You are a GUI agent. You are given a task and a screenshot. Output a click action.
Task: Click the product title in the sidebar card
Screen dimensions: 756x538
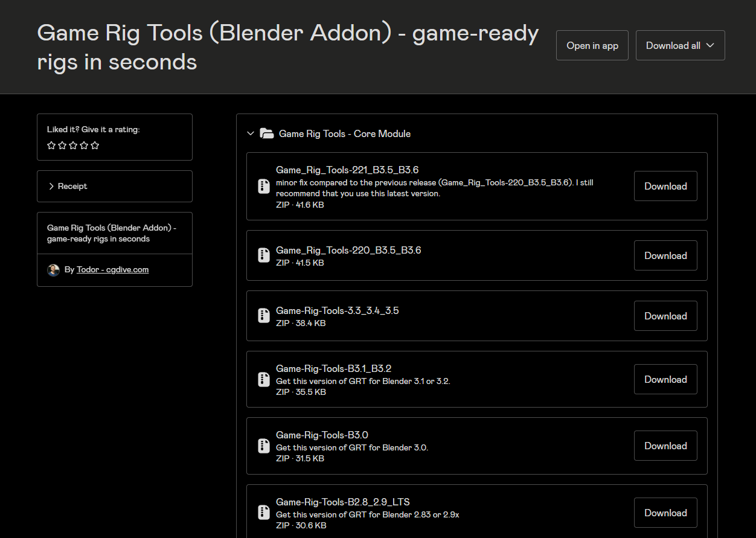(x=112, y=233)
